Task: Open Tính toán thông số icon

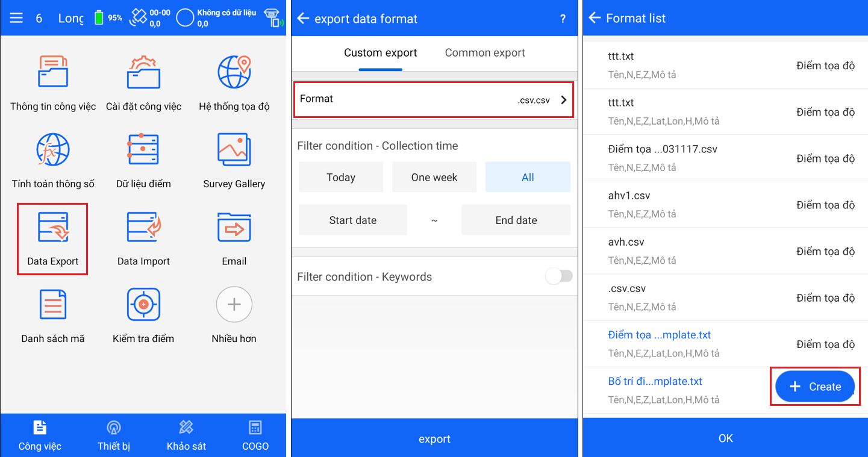Action: point(53,150)
